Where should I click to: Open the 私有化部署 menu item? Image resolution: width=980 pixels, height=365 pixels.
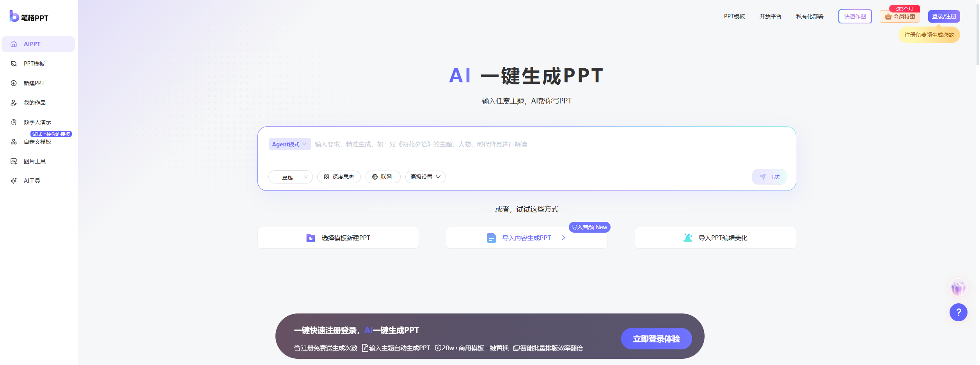809,16
